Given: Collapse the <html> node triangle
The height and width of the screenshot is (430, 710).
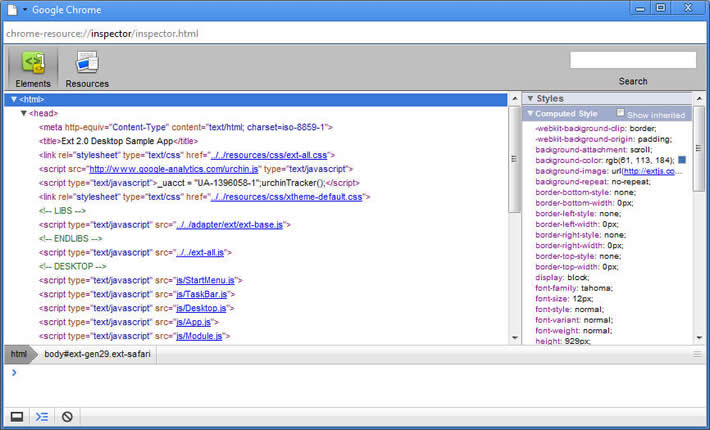Looking at the screenshot, I should (14, 99).
